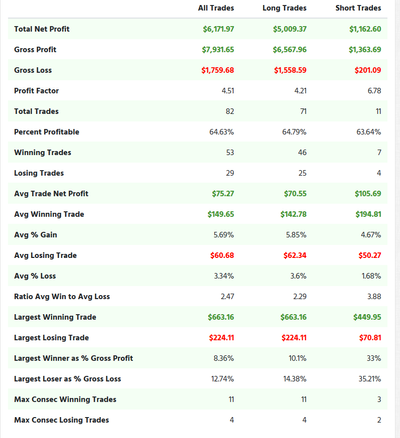Select Largest Loser as % Gross Loss label
The image size is (400, 438).
coord(67,379)
